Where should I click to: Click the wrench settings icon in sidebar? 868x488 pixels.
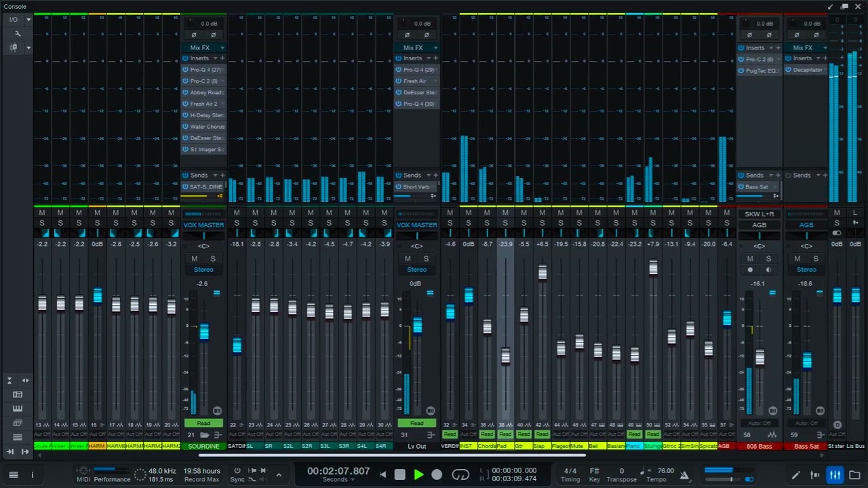click(x=18, y=34)
